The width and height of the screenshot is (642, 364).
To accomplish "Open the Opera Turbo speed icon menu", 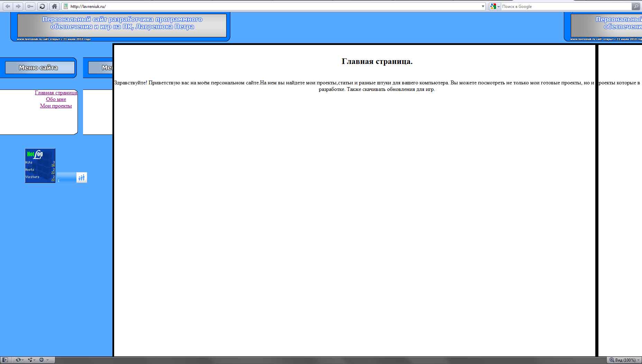I will click(43, 360).
